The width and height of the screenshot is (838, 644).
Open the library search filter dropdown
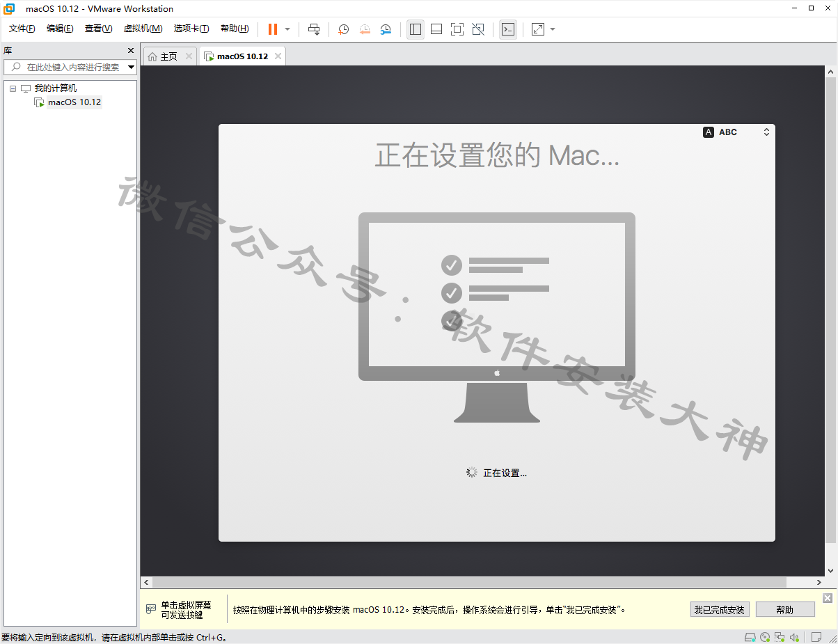[131, 68]
